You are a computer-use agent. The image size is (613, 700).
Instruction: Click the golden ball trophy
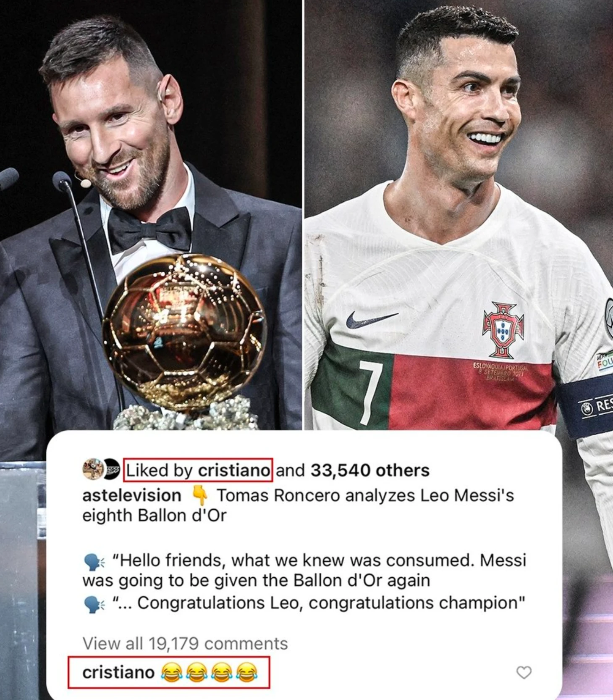tap(185, 332)
